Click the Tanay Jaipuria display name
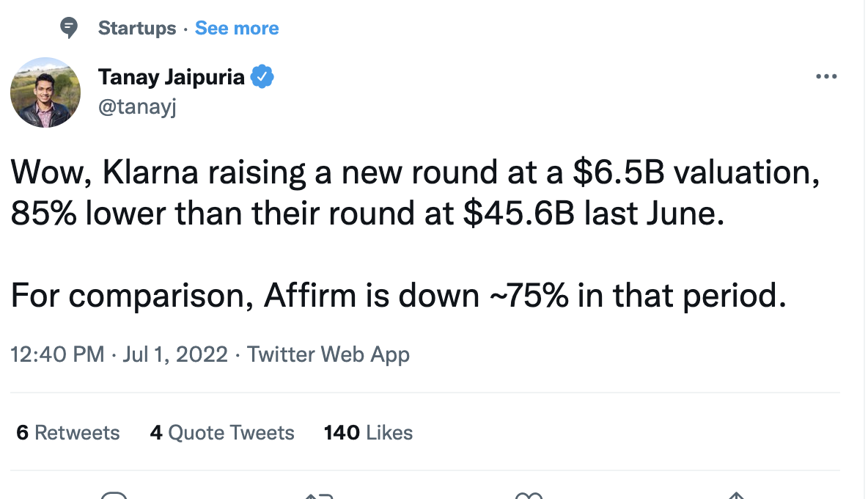The image size is (868, 499). click(171, 76)
